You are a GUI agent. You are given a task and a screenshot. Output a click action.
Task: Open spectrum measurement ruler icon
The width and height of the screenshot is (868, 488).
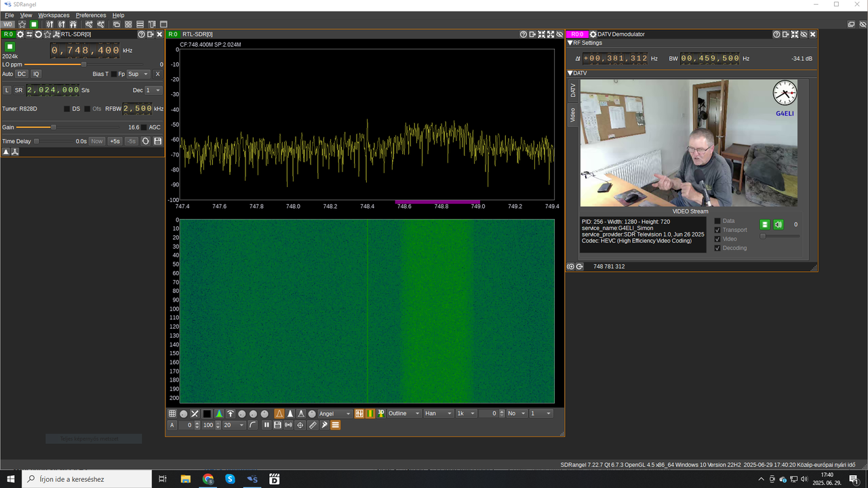click(x=313, y=425)
